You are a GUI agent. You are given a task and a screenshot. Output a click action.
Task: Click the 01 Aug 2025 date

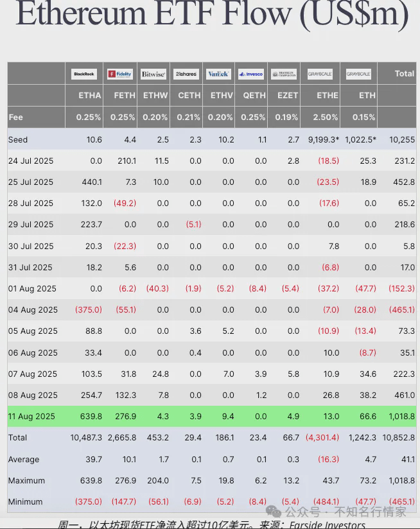pos(32,289)
